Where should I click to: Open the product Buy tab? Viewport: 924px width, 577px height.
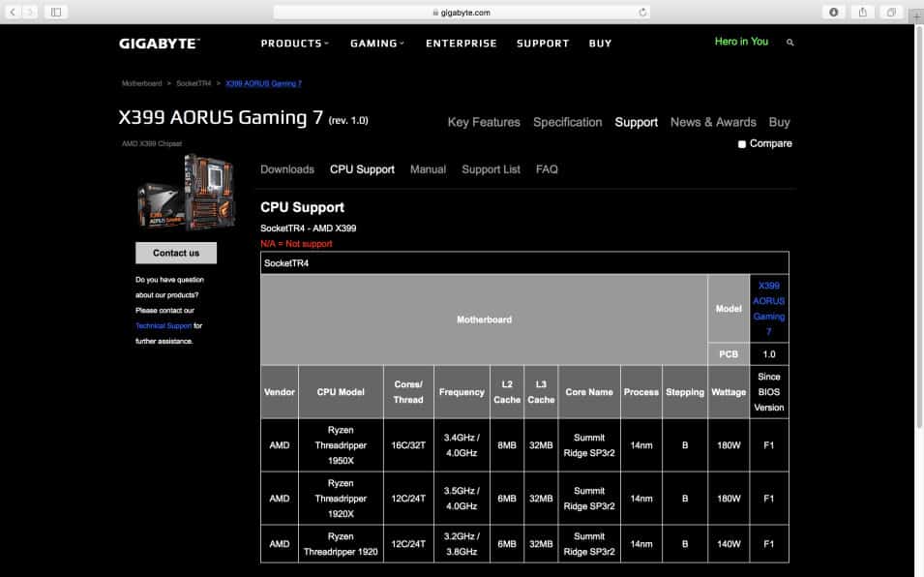[x=779, y=123]
